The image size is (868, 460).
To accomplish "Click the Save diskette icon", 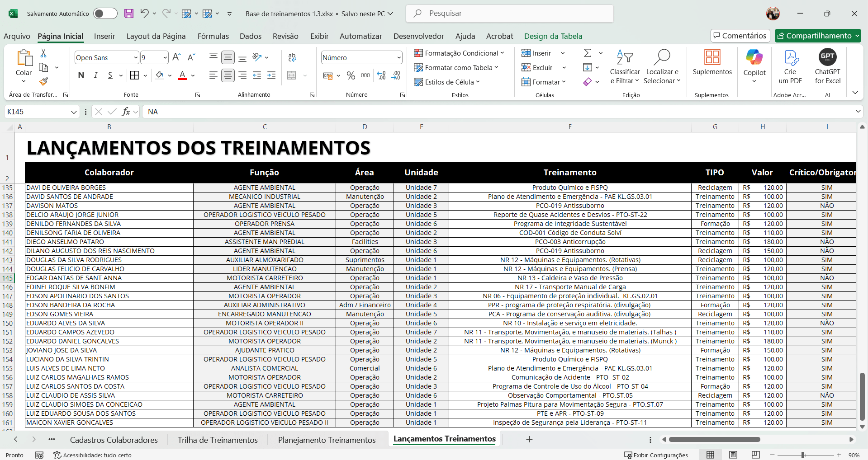I will coord(129,14).
